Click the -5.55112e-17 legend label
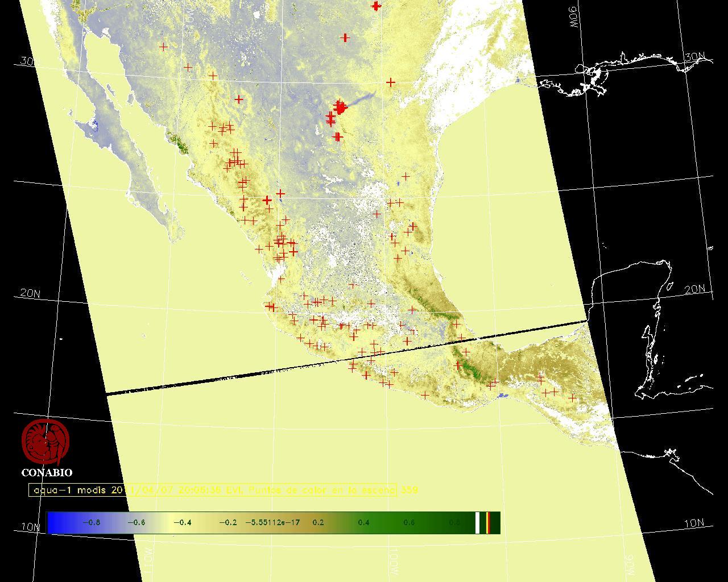 point(272,523)
